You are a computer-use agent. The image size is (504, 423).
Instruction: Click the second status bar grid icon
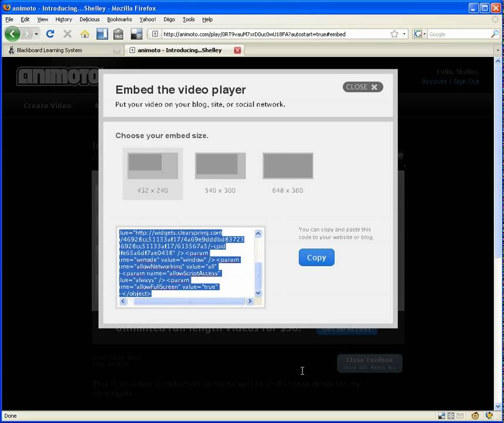coord(451,416)
